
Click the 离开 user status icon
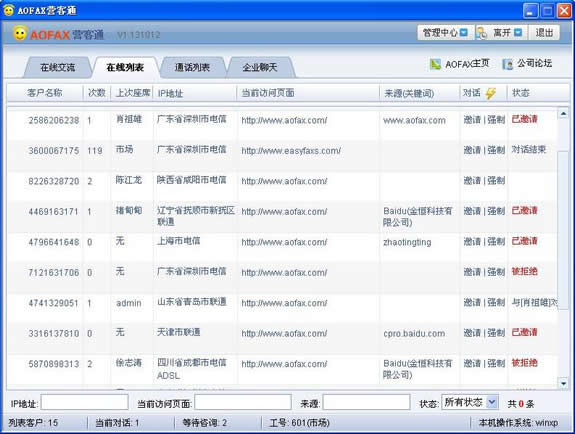(x=481, y=33)
